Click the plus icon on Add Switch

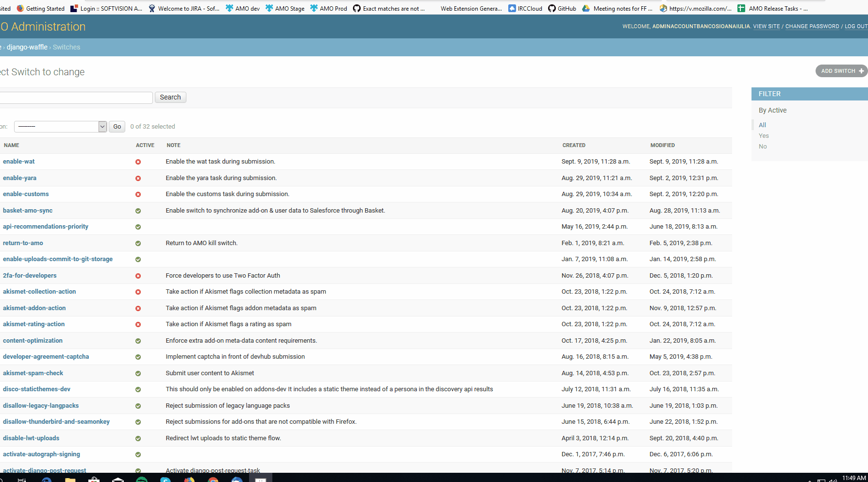[x=861, y=71]
